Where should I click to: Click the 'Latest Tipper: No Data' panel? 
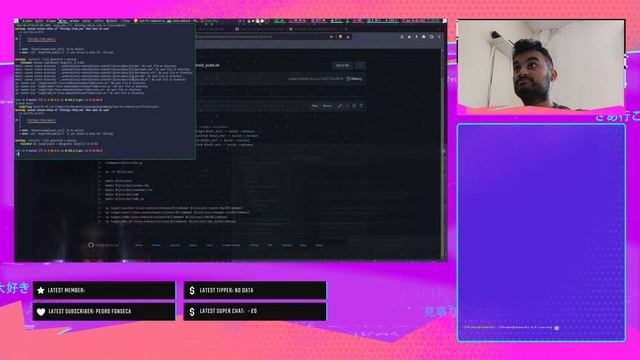[255, 290]
